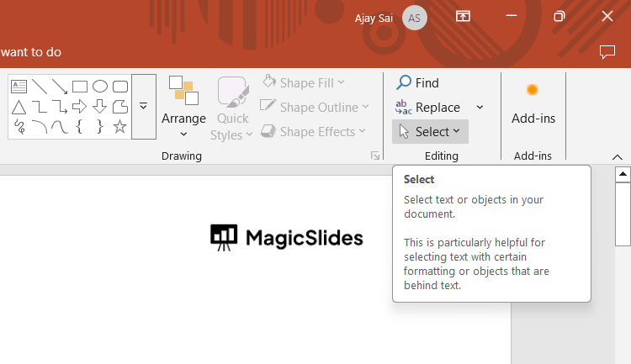Click the 'want to do' search box

point(31,52)
